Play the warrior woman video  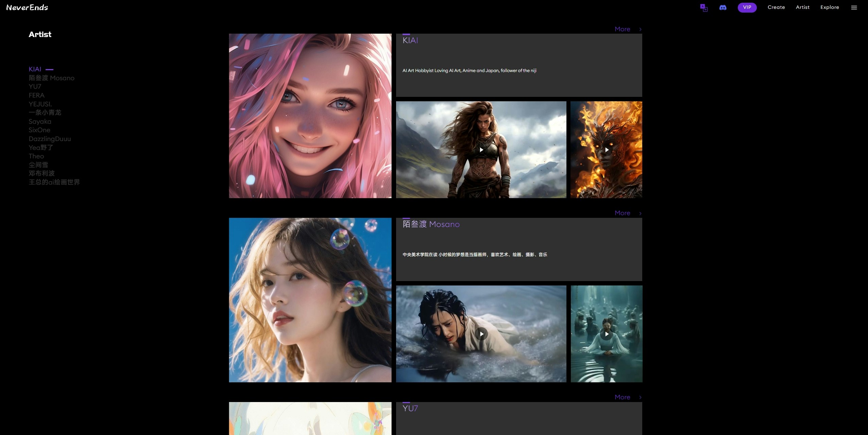(x=481, y=150)
